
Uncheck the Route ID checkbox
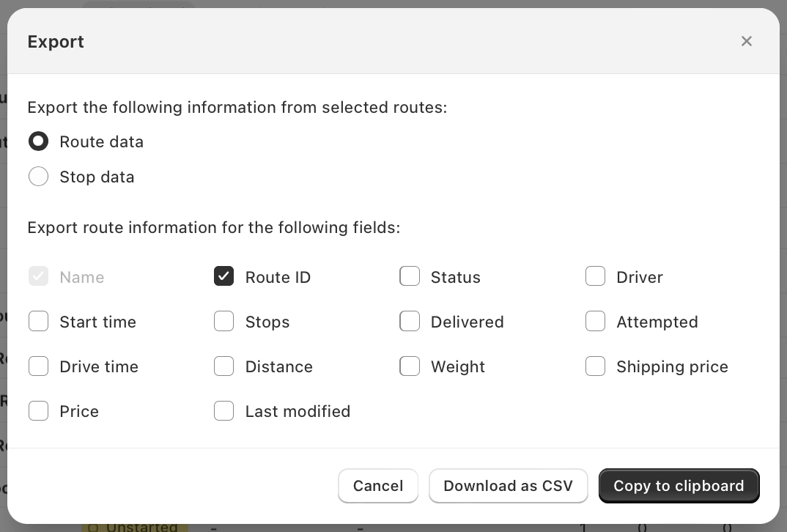(x=223, y=276)
